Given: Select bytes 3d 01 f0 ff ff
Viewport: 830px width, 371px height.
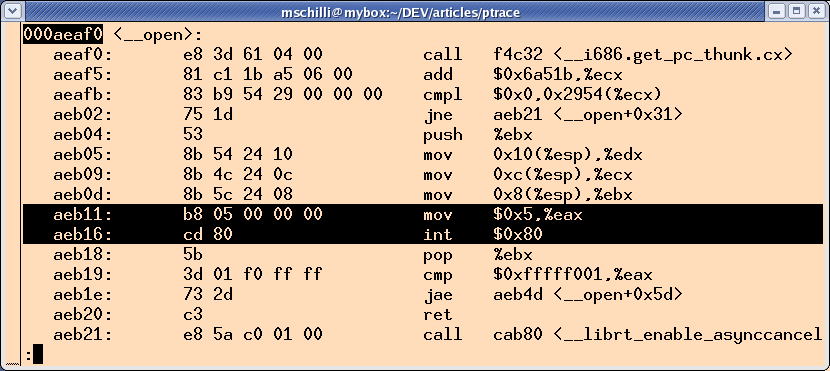Looking at the screenshot, I should click(x=252, y=275).
